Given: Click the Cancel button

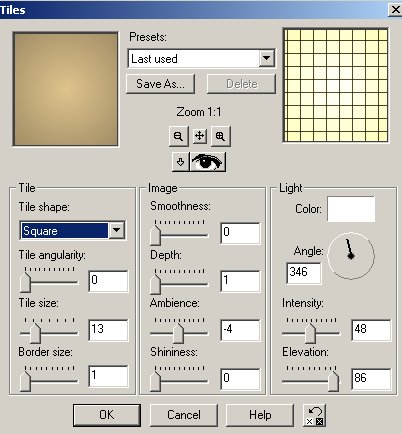Looking at the screenshot, I should click(x=184, y=415).
